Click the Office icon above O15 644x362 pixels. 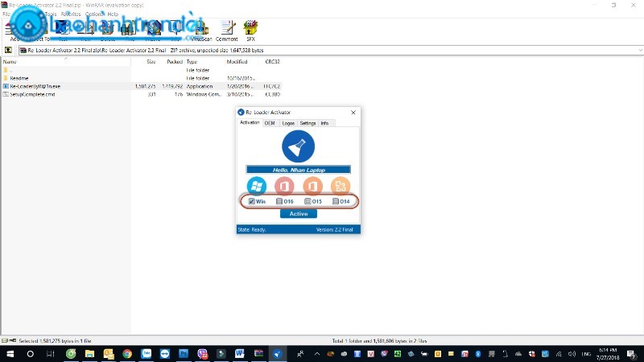pyautogui.click(x=312, y=186)
